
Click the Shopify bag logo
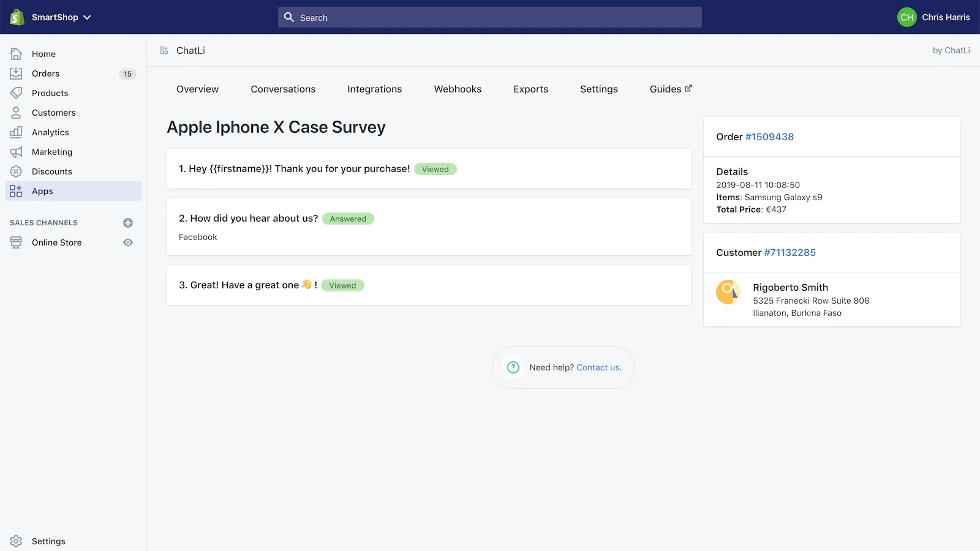[17, 17]
